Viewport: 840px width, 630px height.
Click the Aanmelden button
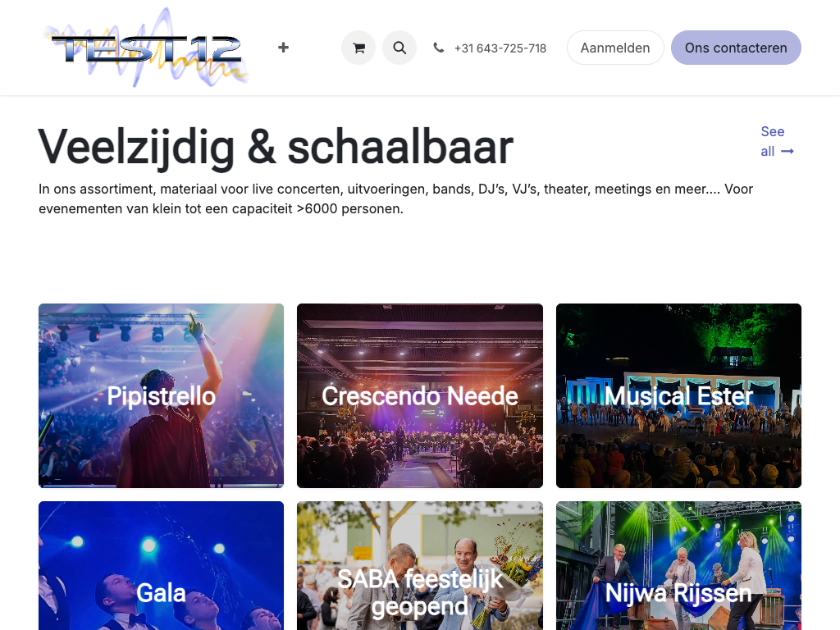pyautogui.click(x=615, y=48)
